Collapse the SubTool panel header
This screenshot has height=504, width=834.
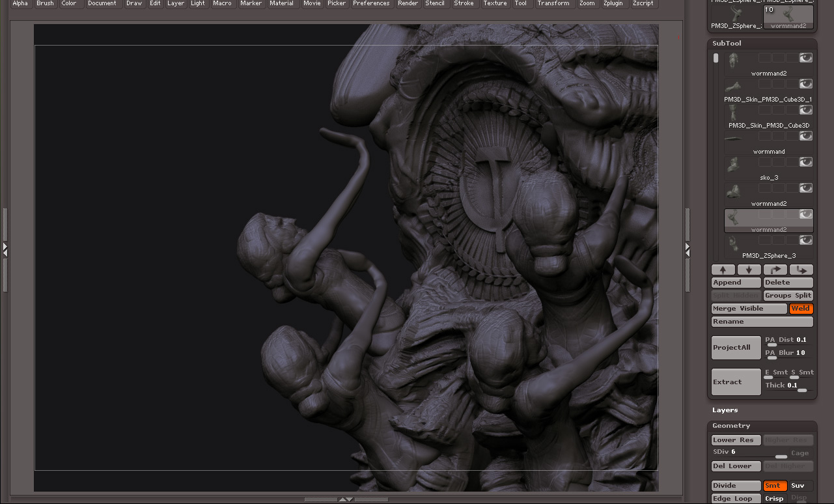click(727, 44)
